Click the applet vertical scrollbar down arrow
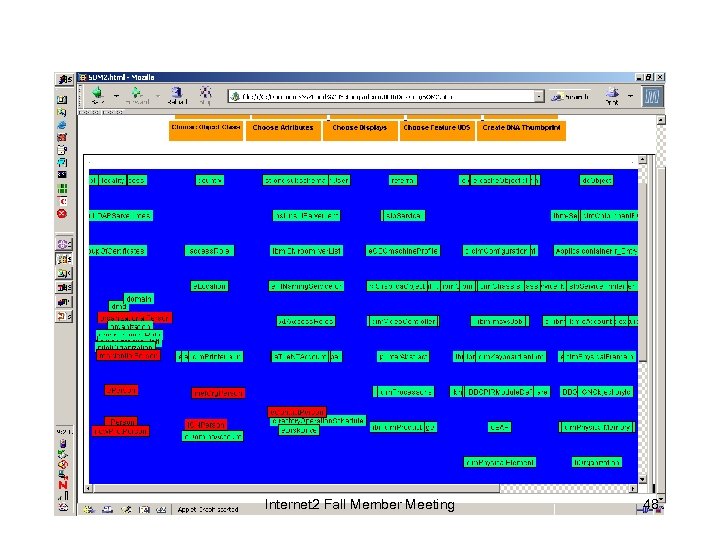The height and width of the screenshot is (540, 720). click(642, 479)
